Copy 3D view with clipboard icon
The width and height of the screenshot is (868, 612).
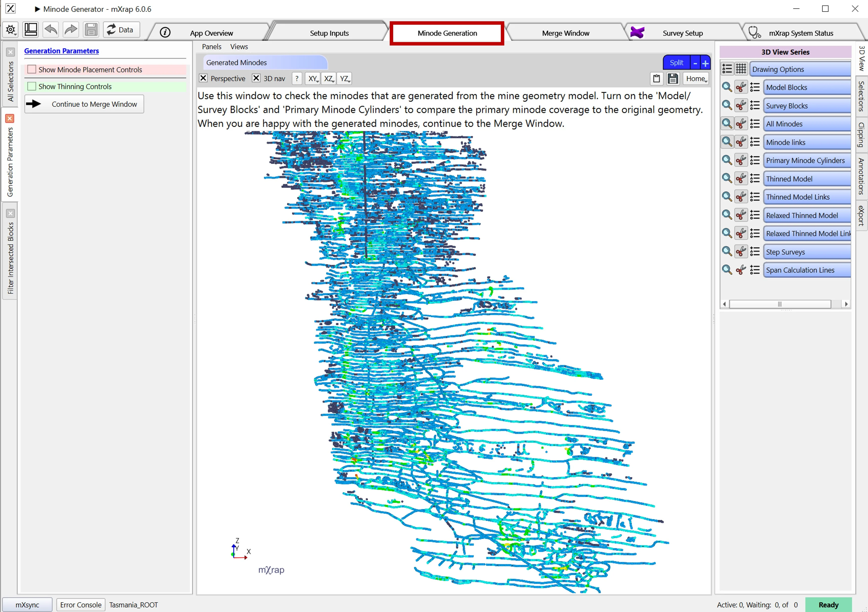coord(657,79)
